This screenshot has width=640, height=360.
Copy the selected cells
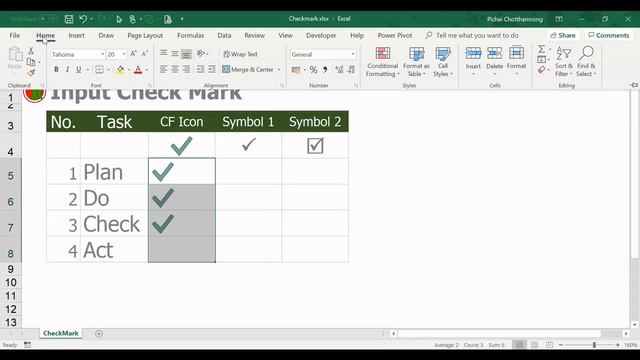(x=31, y=62)
